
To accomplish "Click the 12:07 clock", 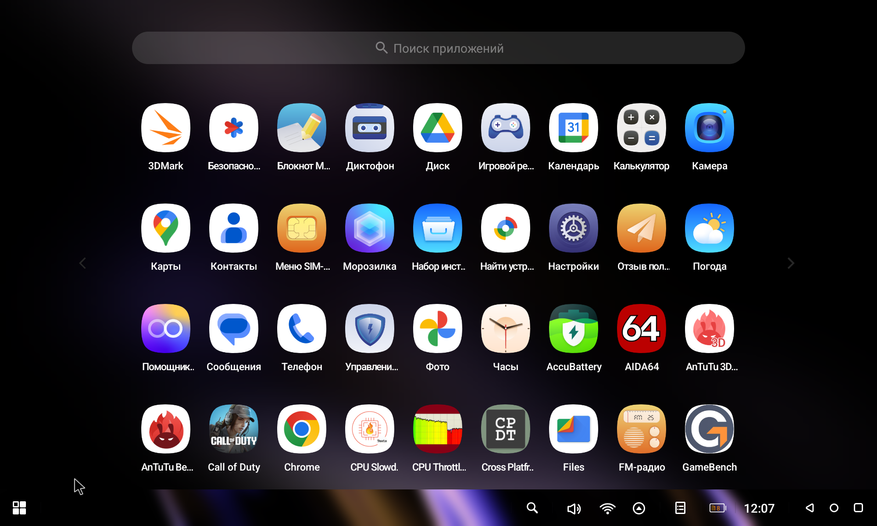I will point(759,508).
